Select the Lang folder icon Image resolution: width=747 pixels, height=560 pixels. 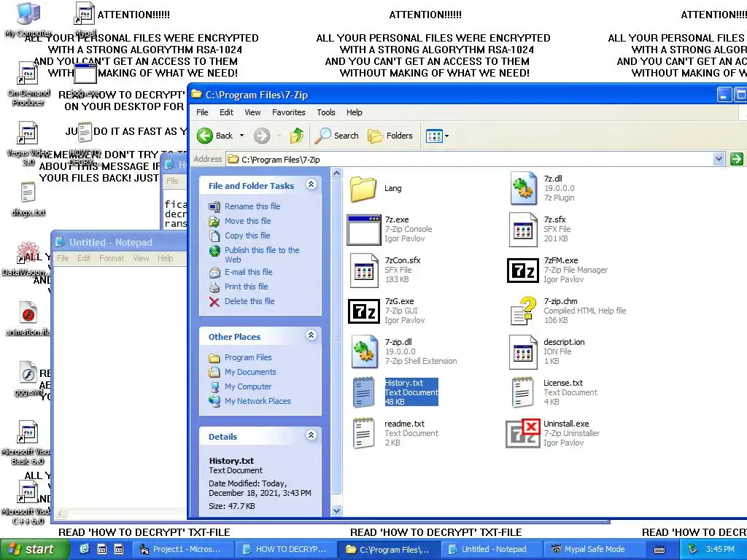(363, 189)
